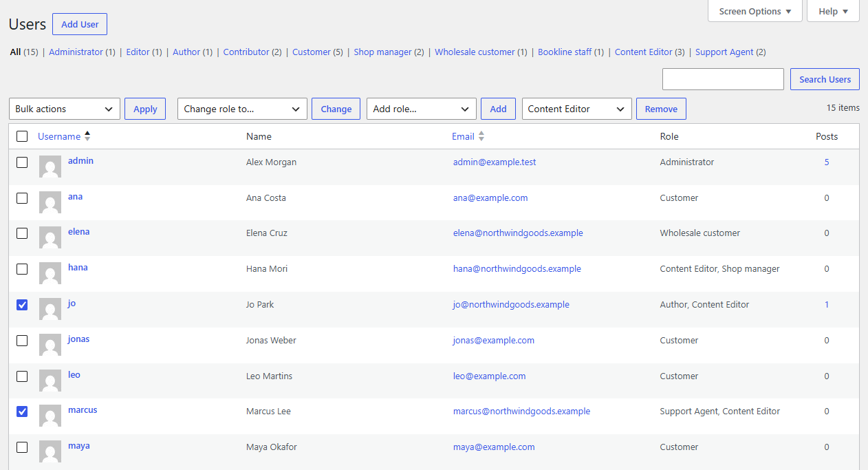
Task: View admin's 5 posts
Action: pyautogui.click(x=827, y=162)
